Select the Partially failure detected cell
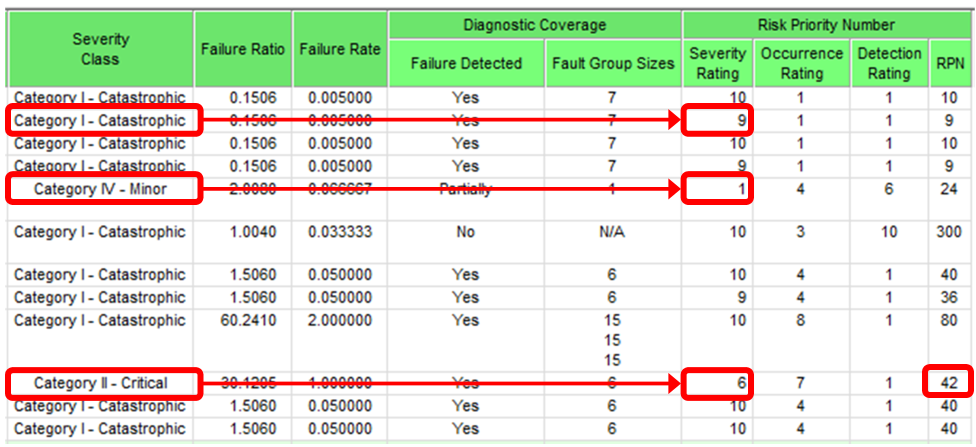 (465, 188)
